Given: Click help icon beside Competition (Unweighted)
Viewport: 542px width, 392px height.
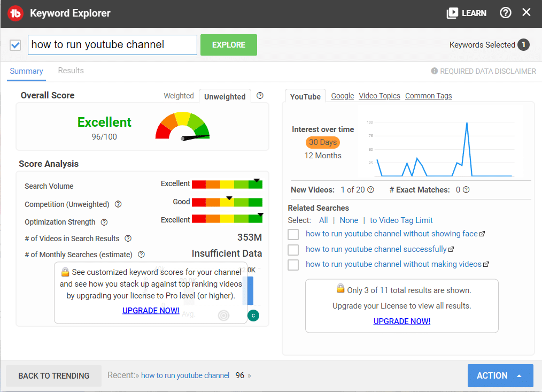Looking at the screenshot, I should 118,204.
